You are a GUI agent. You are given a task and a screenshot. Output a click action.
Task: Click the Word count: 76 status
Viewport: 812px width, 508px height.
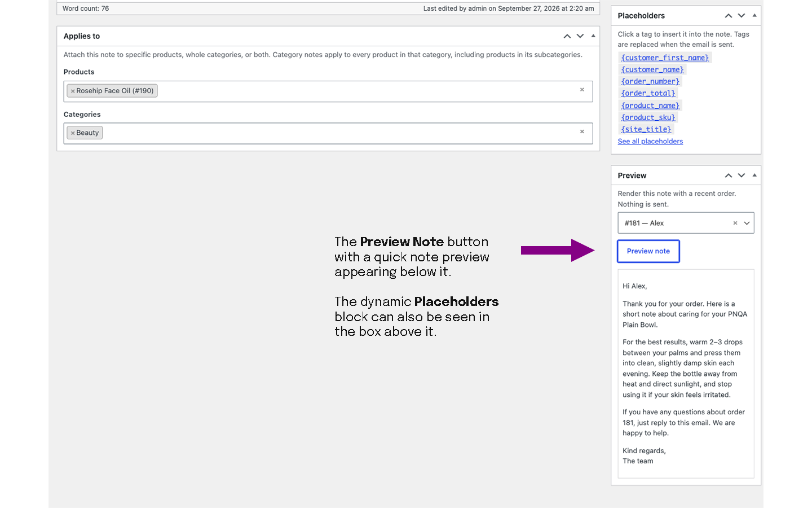(86, 8)
